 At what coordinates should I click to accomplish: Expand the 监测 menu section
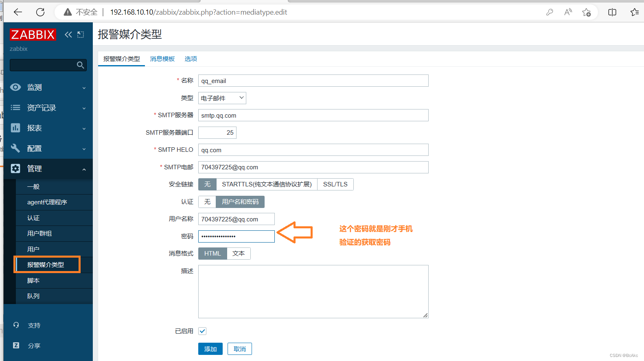coord(48,87)
